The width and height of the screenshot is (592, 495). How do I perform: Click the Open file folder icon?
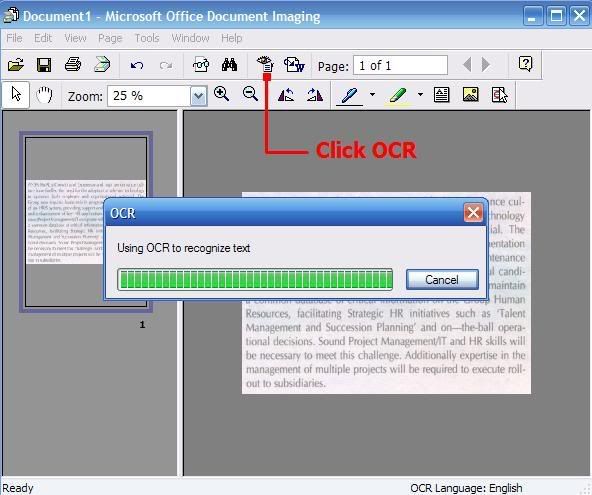pyautogui.click(x=16, y=65)
